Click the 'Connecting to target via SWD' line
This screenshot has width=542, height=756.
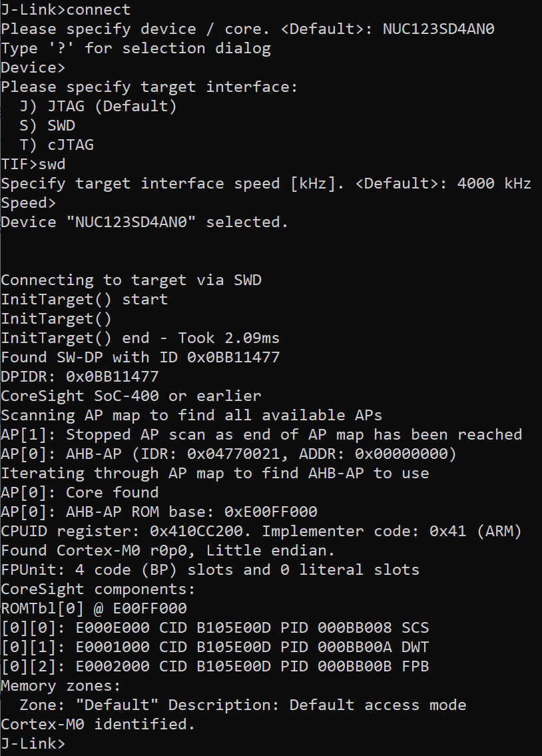[131, 280]
